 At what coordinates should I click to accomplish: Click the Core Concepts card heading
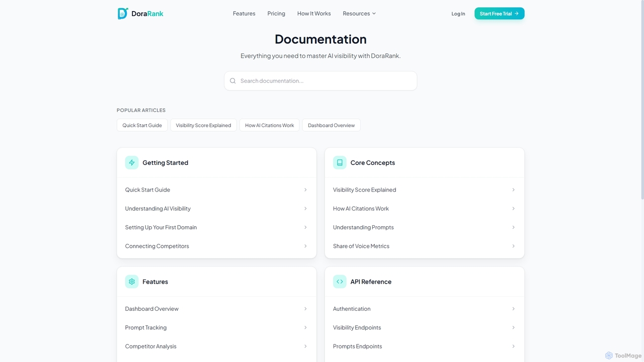click(373, 163)
